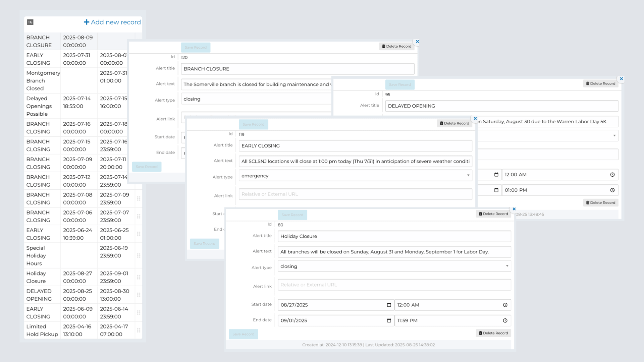Click the BRANCH CLOSURE alert title field
Viewport: 644px width, 362px height.
297,69
